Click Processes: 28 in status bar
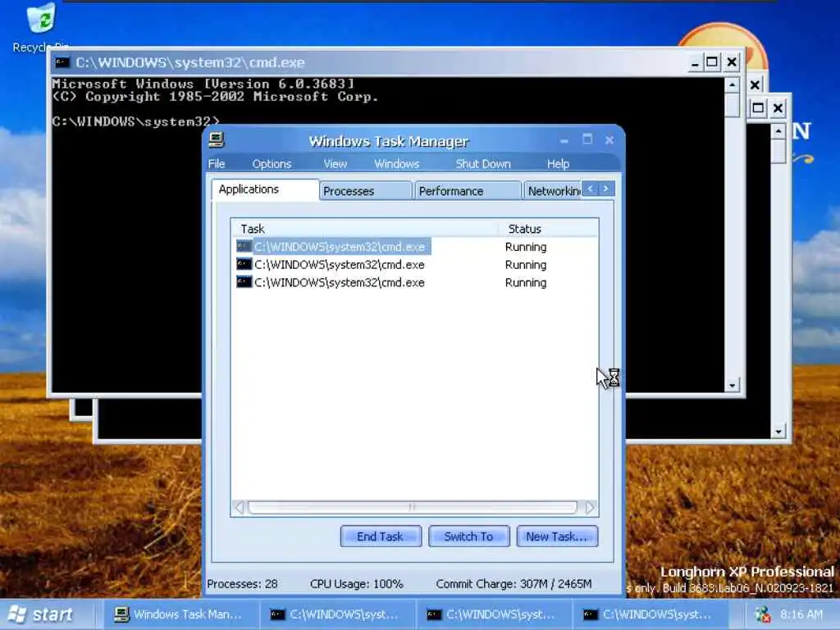The height and width of the screenshot is (630, 840). (242, 584)
